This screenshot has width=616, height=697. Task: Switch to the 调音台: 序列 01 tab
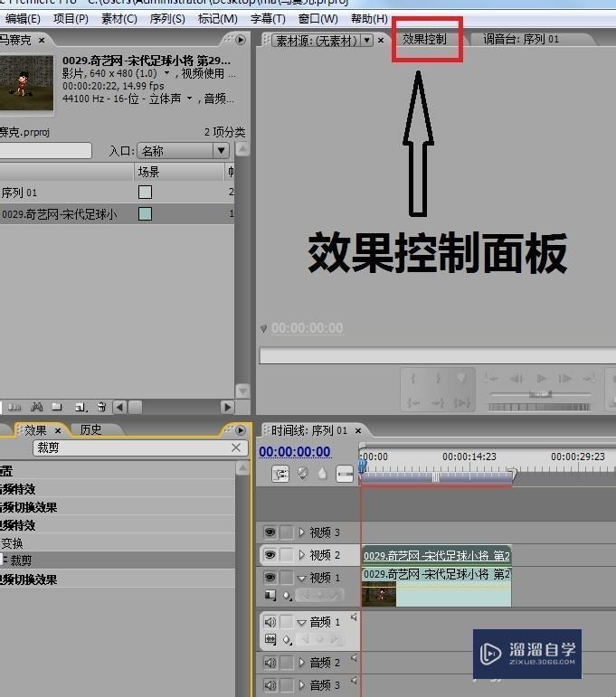[521, 39]
